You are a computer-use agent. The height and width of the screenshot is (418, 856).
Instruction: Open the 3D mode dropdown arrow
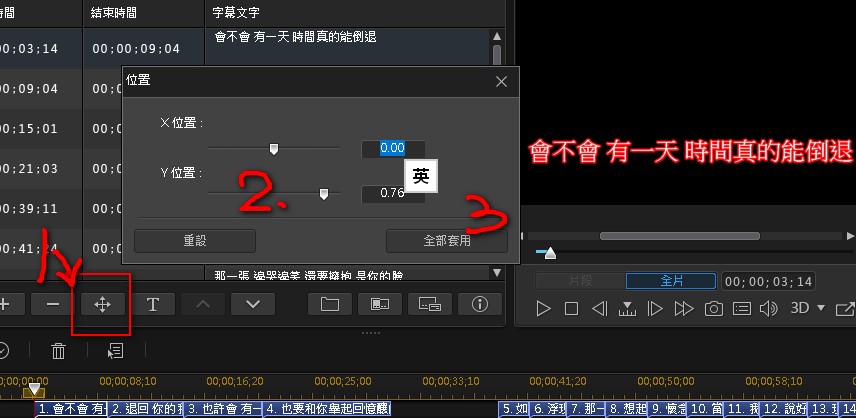click(821, 309)
